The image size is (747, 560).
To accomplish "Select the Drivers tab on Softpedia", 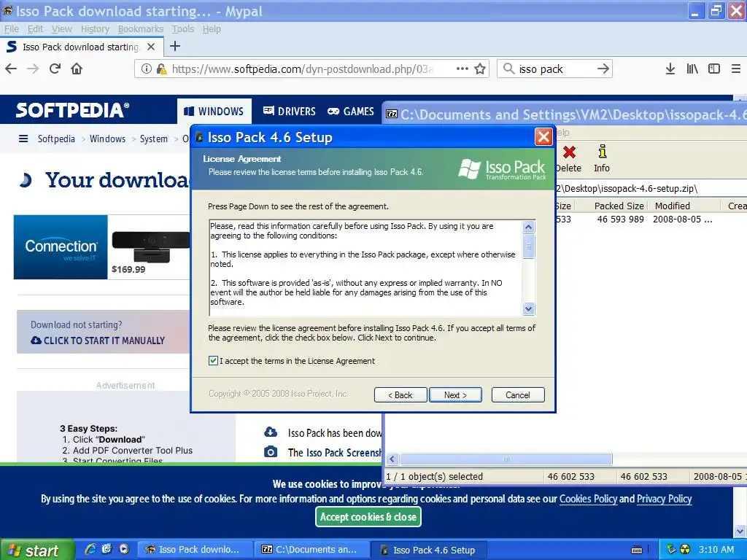I will 289,112.
